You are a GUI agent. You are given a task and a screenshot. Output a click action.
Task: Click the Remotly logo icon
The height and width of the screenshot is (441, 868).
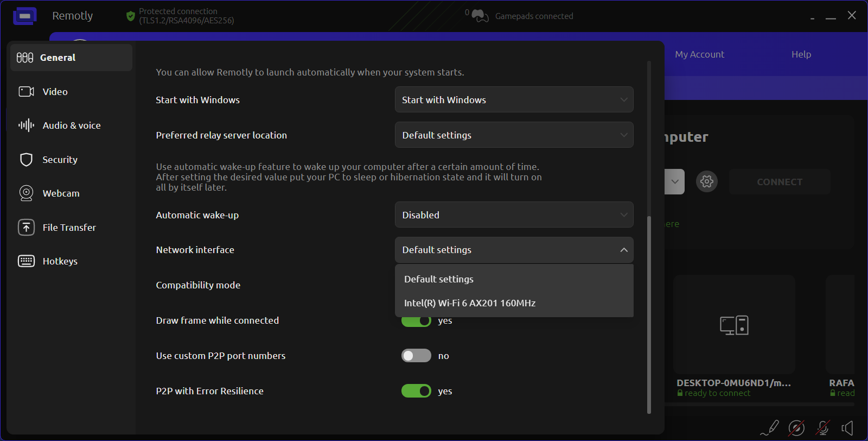(x=24, y=16)
